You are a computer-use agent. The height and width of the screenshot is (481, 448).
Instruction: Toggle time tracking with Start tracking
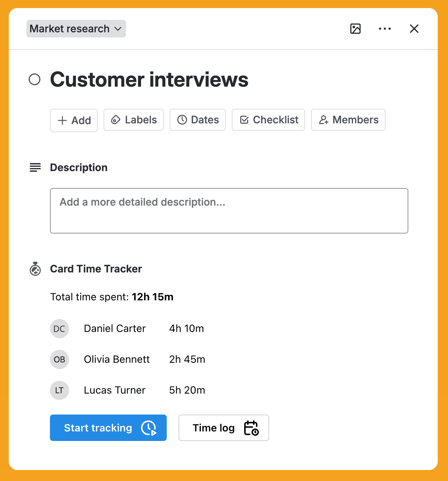click(x=108, y=428)
